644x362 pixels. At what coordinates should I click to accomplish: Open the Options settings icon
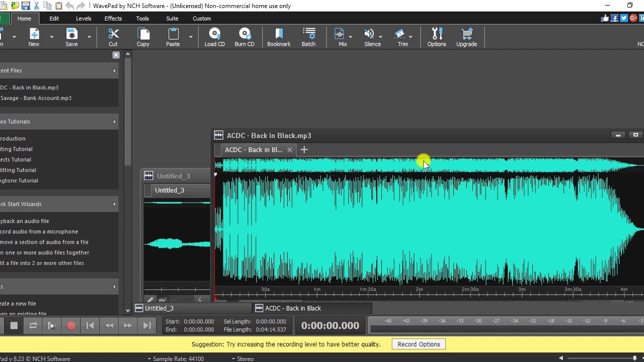(x=437, y=37)
